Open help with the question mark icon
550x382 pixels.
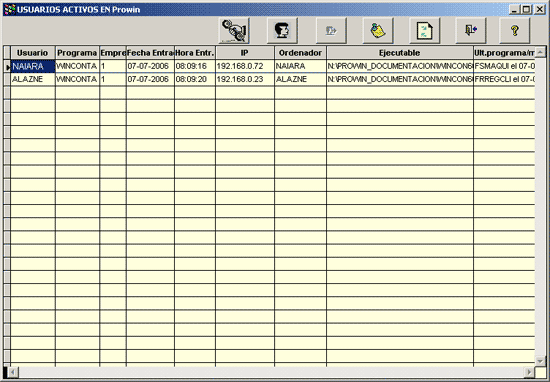coord(515,31)
